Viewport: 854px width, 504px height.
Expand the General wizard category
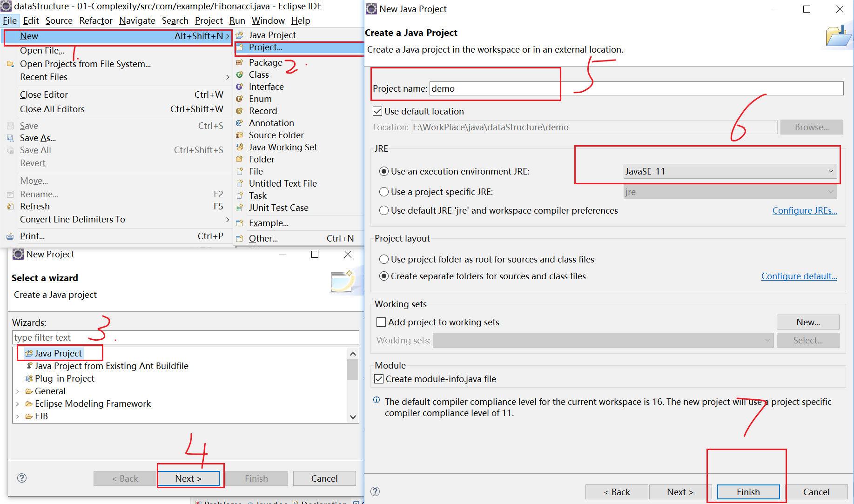coord(18,391)
